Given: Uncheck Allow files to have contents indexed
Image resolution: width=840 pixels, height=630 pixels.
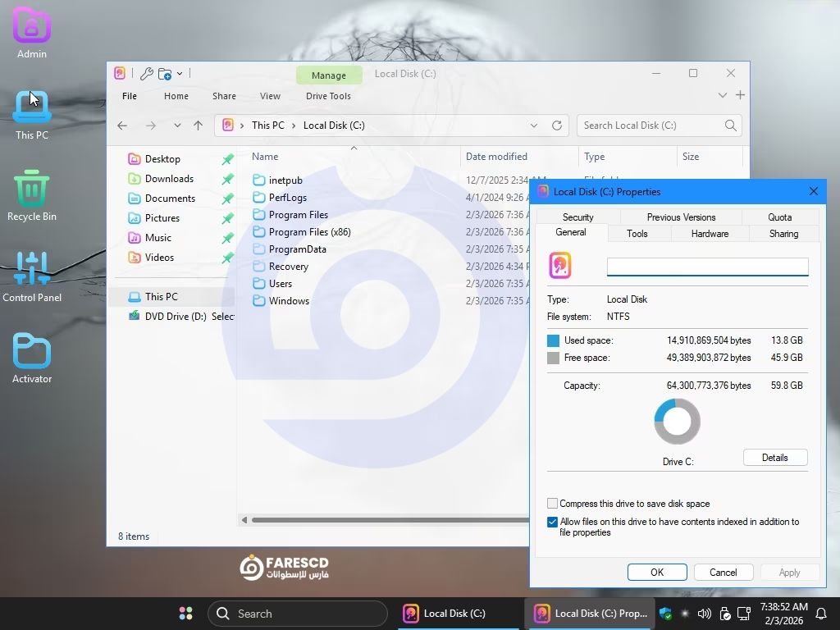Looking at the screenshot, I should click(x=553, y=522).
